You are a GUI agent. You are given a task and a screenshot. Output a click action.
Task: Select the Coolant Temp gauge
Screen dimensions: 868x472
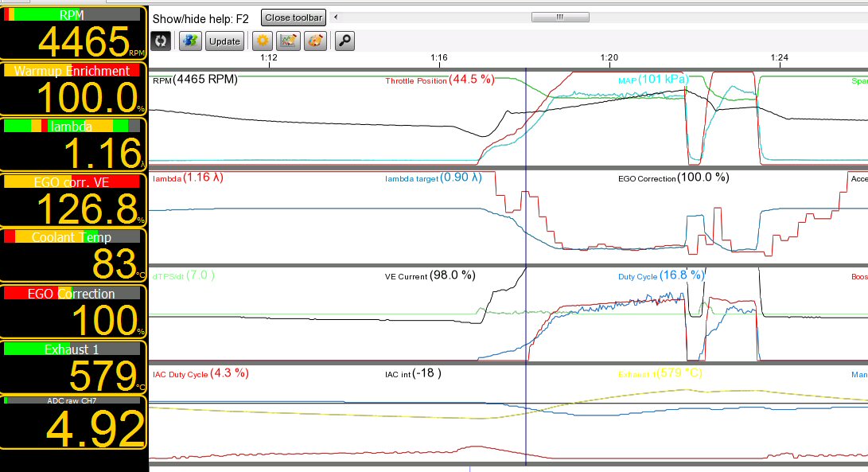click(73, 256)
